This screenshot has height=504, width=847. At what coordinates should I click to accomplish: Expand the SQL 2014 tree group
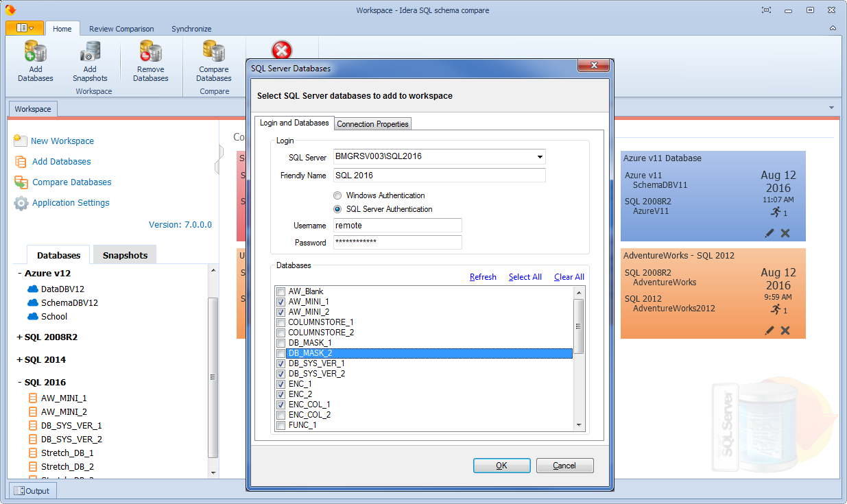[x=20, y=359]
